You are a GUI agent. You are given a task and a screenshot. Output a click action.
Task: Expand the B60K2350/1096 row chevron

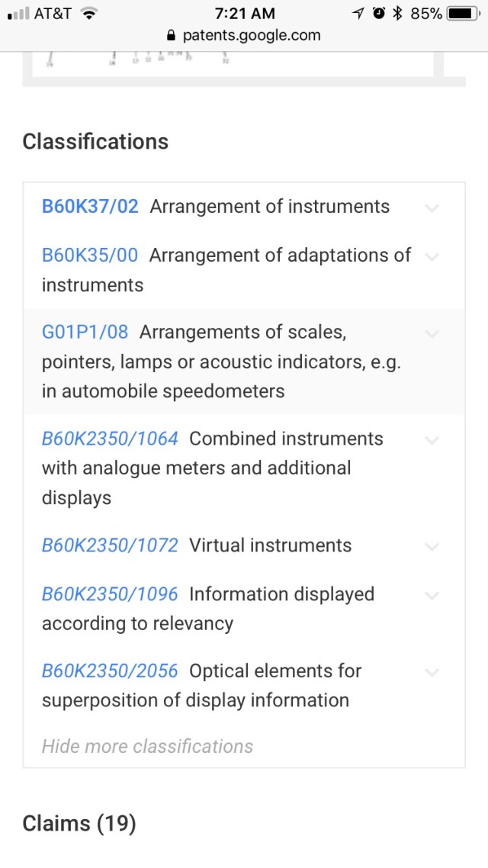coord(432,596)
